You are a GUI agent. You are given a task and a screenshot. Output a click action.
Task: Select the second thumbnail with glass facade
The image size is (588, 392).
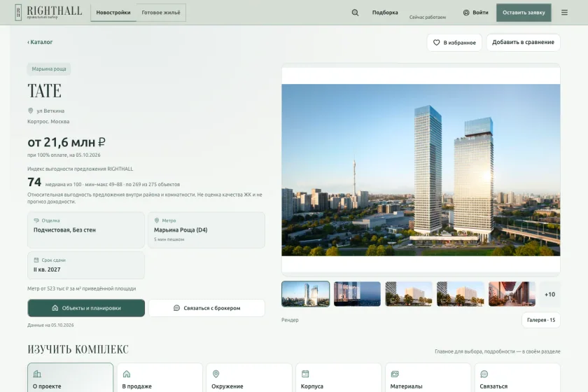point(357,294)
